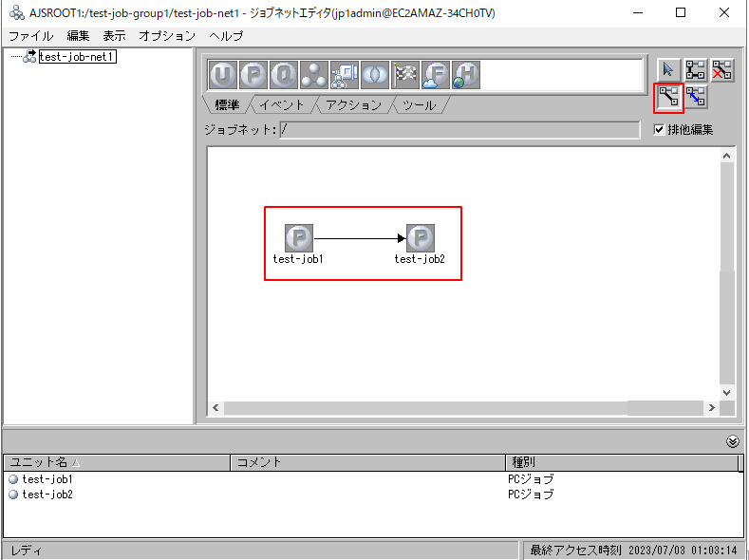Select test-job-net1 in the tree

78,57
